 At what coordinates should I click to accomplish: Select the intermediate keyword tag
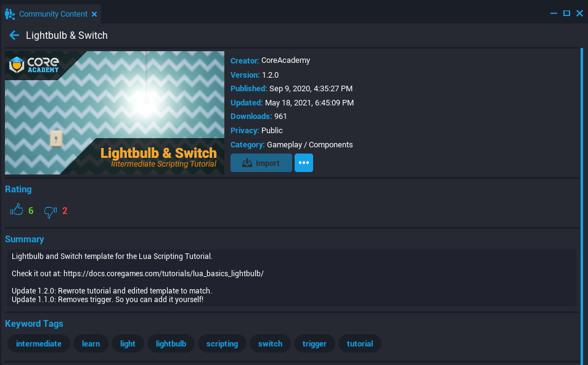click(38, 343)
